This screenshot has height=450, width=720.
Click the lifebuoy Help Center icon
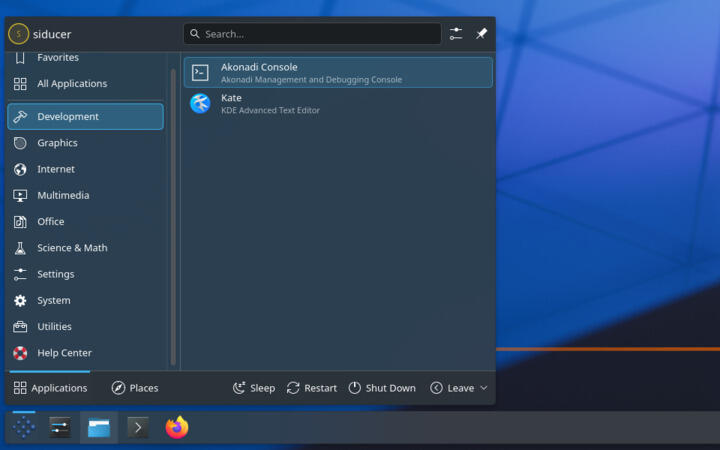tap(20, 353)
